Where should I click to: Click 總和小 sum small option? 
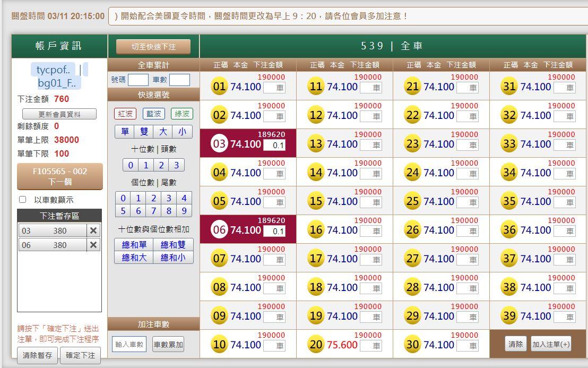(173, 258)
